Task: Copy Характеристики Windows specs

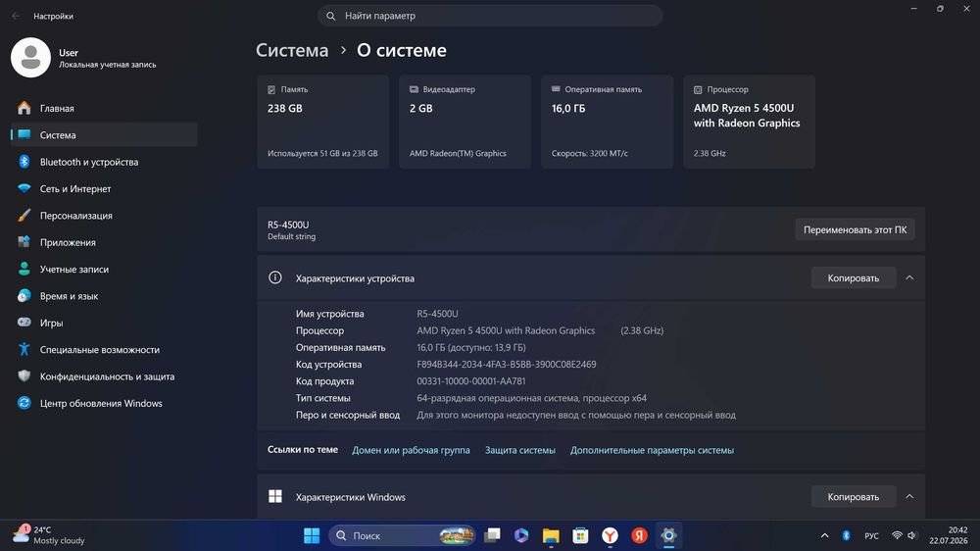Action: click(x=854, y=497)
